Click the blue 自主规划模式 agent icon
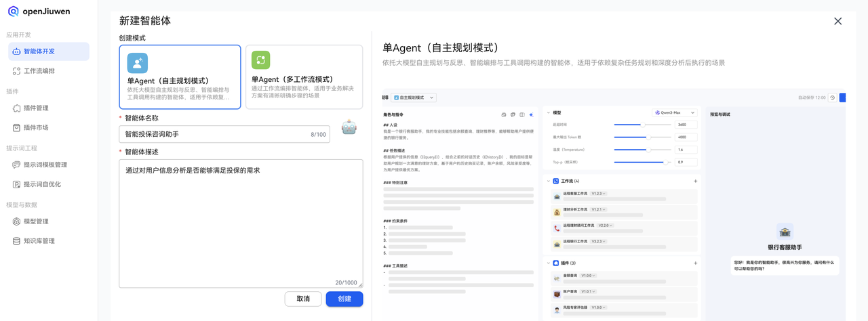868x321 pixels. (137, 63)
